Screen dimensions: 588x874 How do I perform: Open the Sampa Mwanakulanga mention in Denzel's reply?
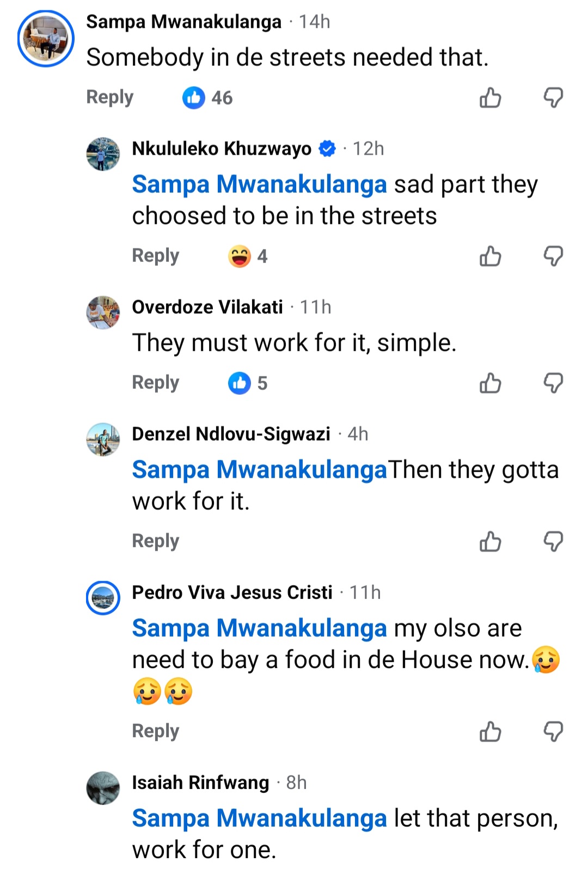[x=259, y=469]
